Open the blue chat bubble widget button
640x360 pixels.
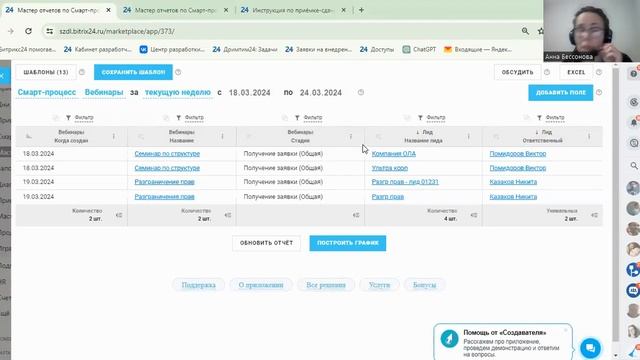(590, 348)
